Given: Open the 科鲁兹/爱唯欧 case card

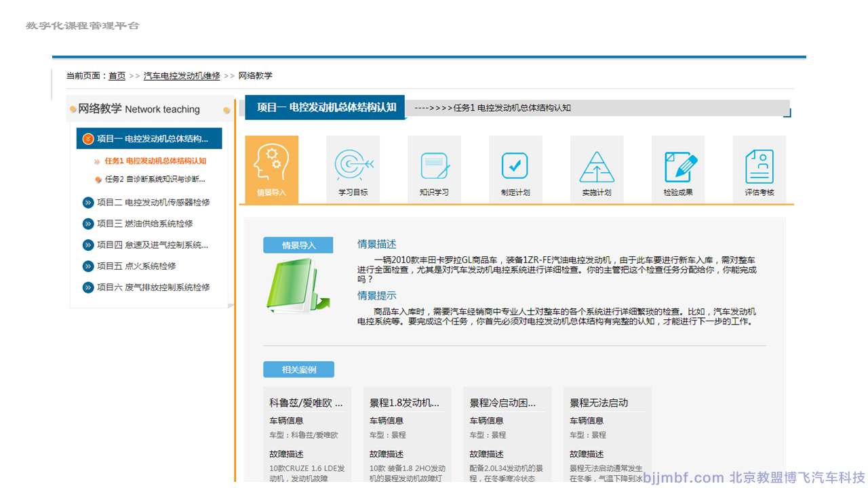Looking at the screenshot, I should click(x=307, y=434).
